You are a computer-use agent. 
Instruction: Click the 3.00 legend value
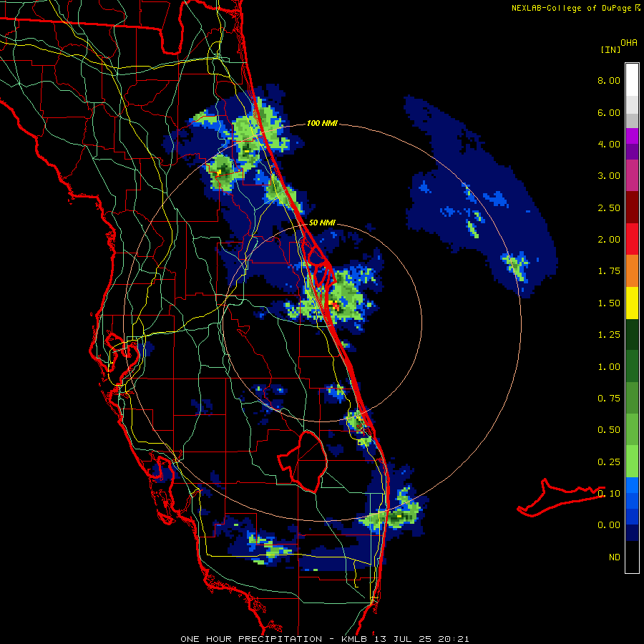[x=609, y=176]
